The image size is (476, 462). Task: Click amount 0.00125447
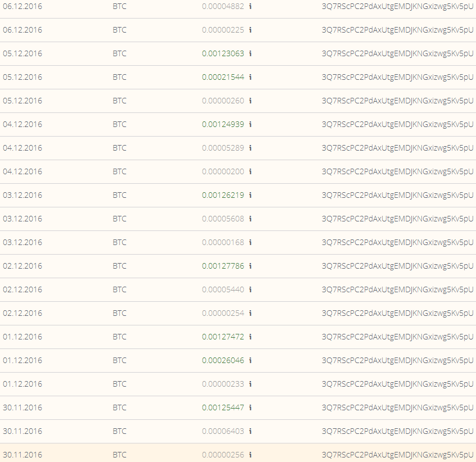[223, 407]
